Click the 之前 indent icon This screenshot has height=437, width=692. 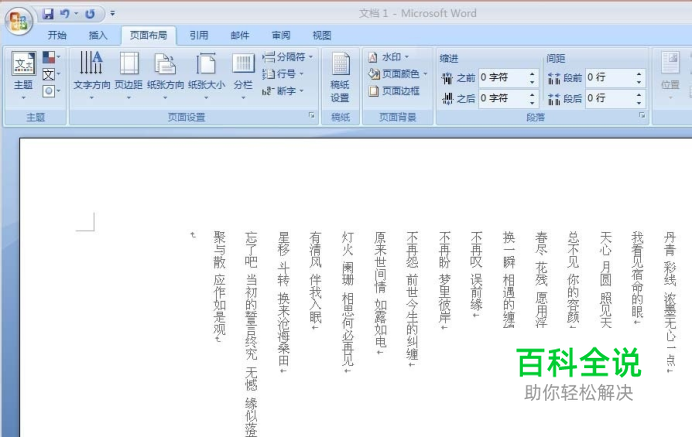447,78
